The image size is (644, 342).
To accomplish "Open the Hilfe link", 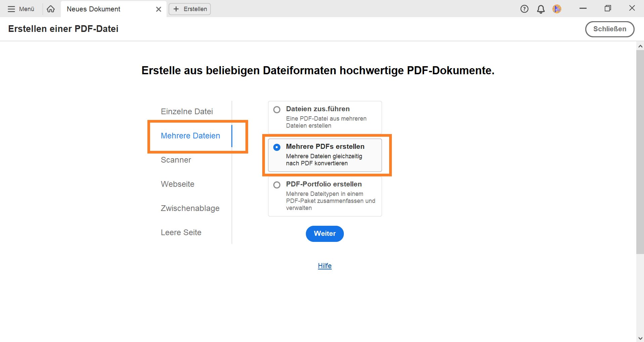I will (324, 265).
